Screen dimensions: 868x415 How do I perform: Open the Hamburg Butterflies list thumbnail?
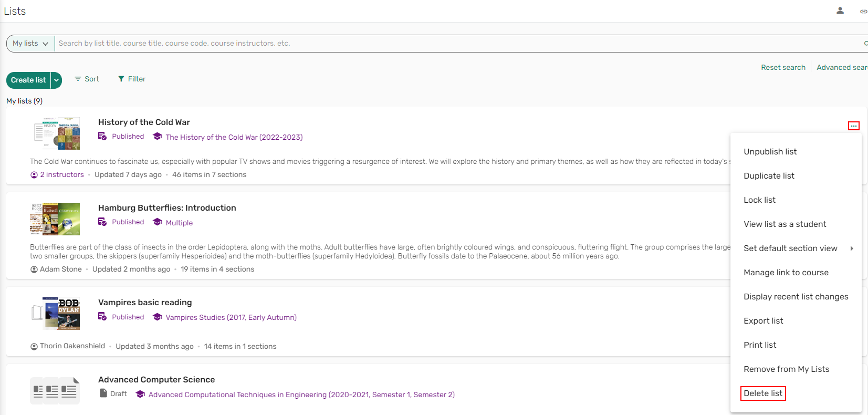tap(55, 219)
